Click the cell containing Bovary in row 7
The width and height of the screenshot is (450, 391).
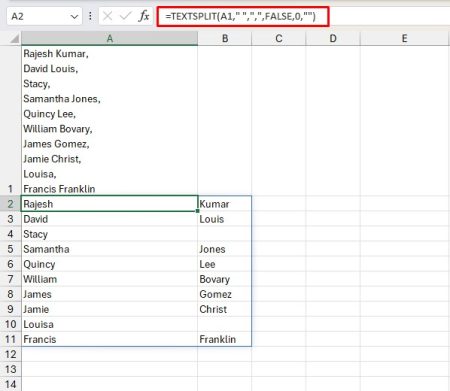(225, 279)
